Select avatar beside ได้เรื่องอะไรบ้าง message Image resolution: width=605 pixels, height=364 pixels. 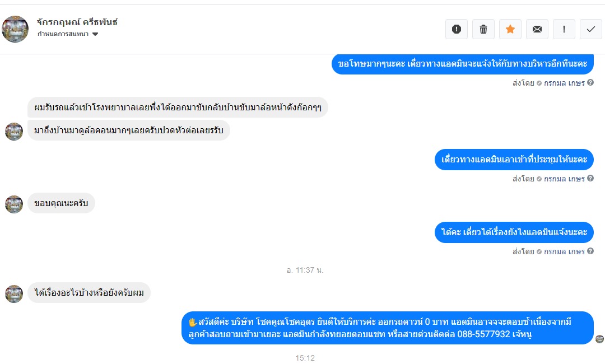(x=14, y=294)
